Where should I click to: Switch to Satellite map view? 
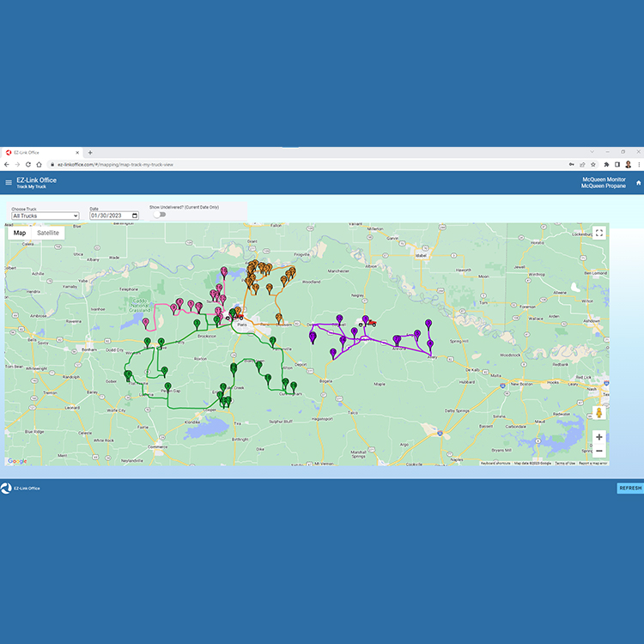click(x=48, y=233)
